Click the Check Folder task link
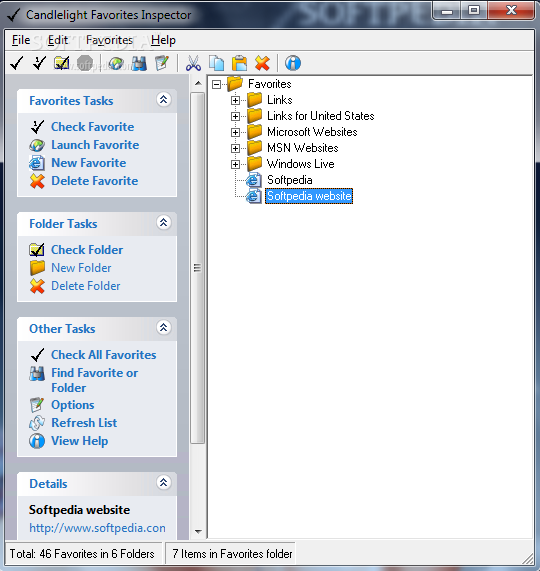 pyautogui.click(x=87, y=250)
